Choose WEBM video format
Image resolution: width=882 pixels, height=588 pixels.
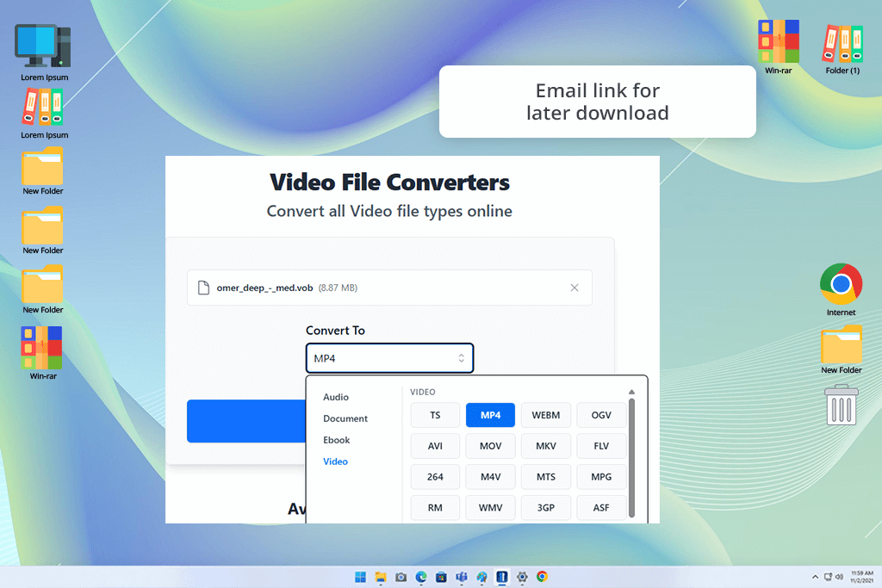(x=545, y=415)
